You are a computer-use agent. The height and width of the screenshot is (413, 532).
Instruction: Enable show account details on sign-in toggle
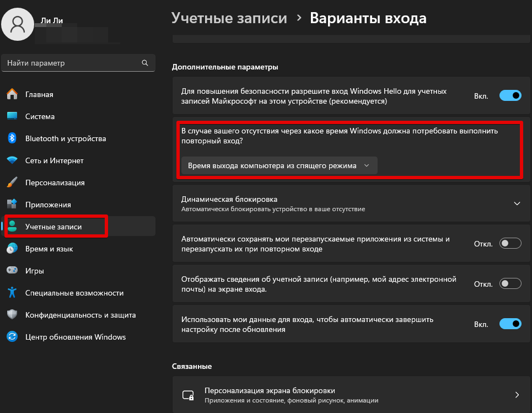[510, 283]
